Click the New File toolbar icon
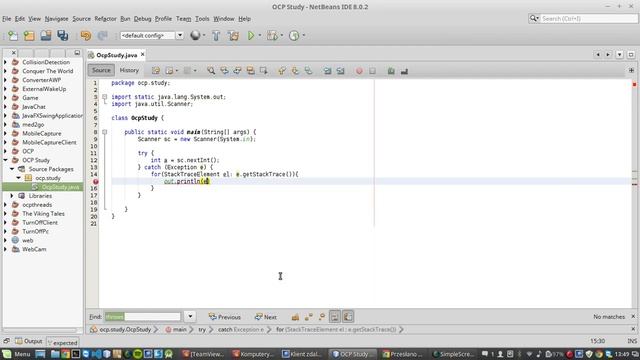640x360 pixels. (x=13, y=36)
